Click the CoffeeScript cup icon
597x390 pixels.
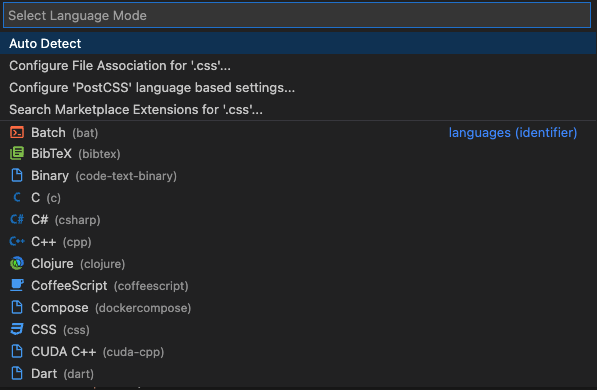coord(17,285)
